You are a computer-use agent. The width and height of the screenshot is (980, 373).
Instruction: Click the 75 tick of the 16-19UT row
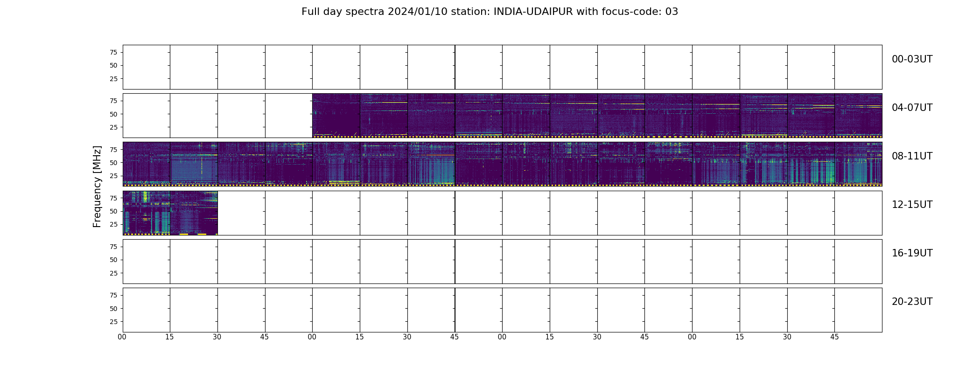point(113,246)
